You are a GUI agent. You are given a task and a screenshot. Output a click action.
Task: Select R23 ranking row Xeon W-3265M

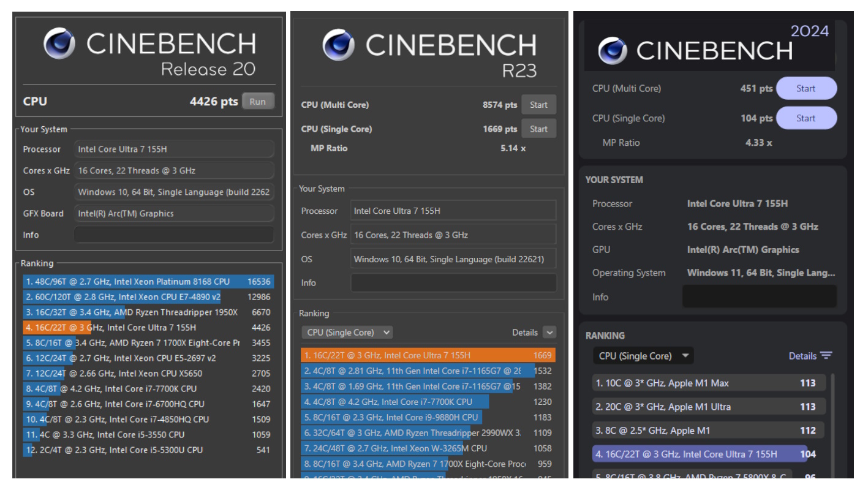point(428,448)
